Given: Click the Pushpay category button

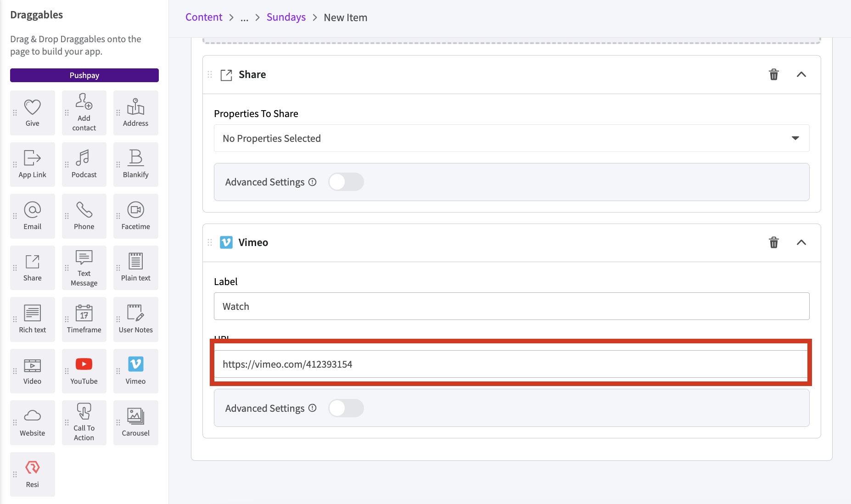Looking at the screenshot, I should (84, 75).
